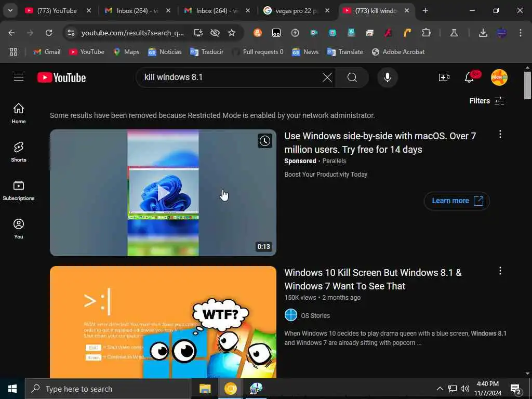Open more options for the Parallels ad
532x399 pixels.
point(500,135)
